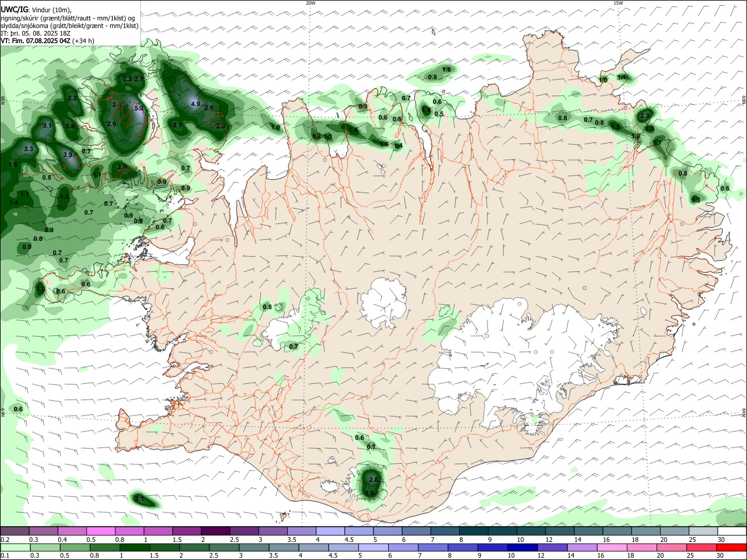The height and width of the screenshot is (560, 747).
Task: Click valid time 'VT: Fim. 07.08.2025 04Z (+34 h)'
Action: (48, 41)
